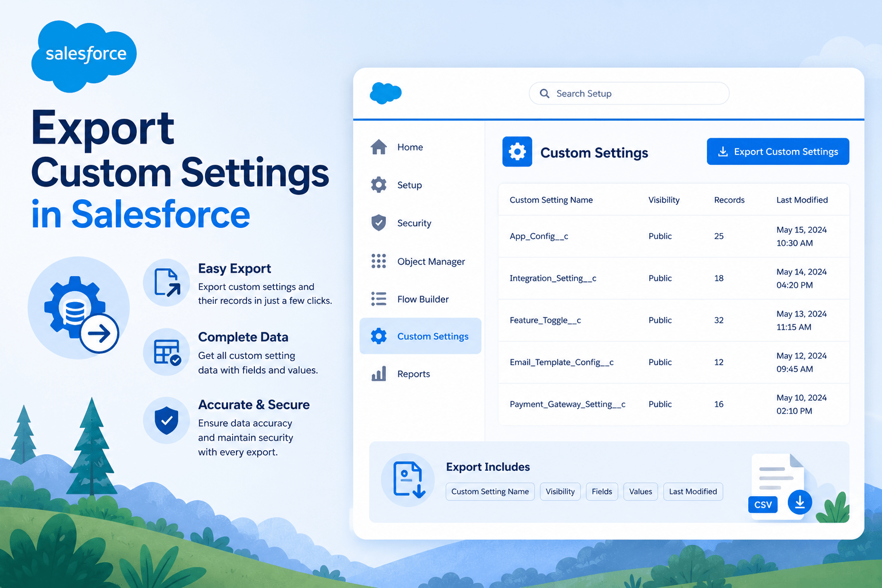Click the large gear database export icon
The image size is (882, 588).
point(79,308)
